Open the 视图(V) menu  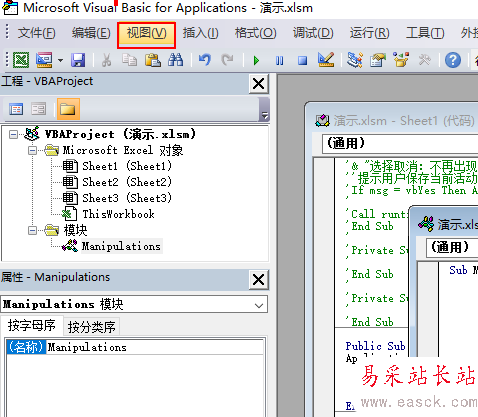[x=146, y=33]
